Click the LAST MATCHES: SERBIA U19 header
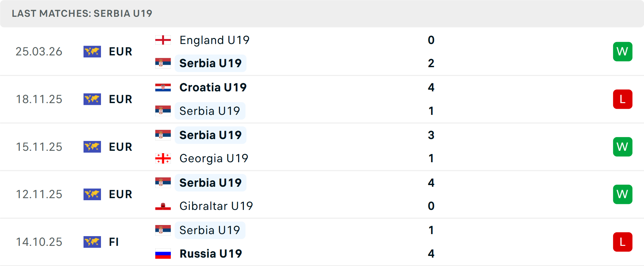 pyautogui.click(x=82, y=13)
